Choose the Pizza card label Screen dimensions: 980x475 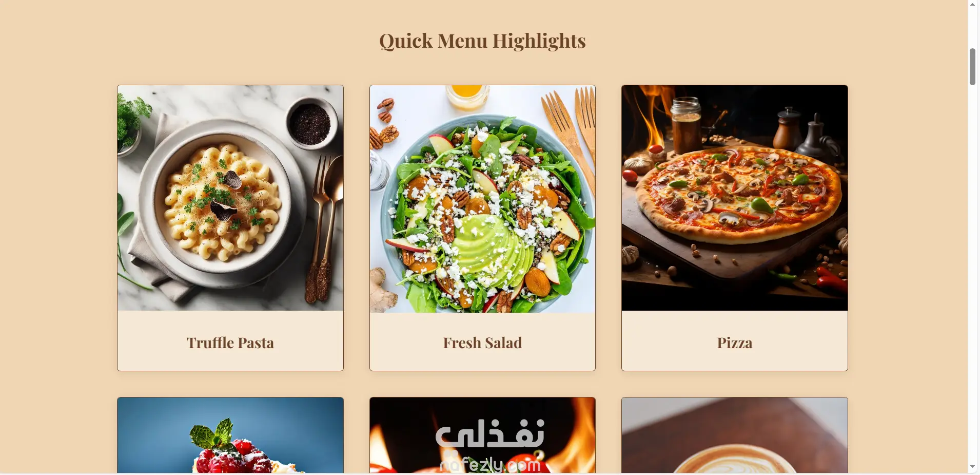pyautogui.click(x=735, y=343)
